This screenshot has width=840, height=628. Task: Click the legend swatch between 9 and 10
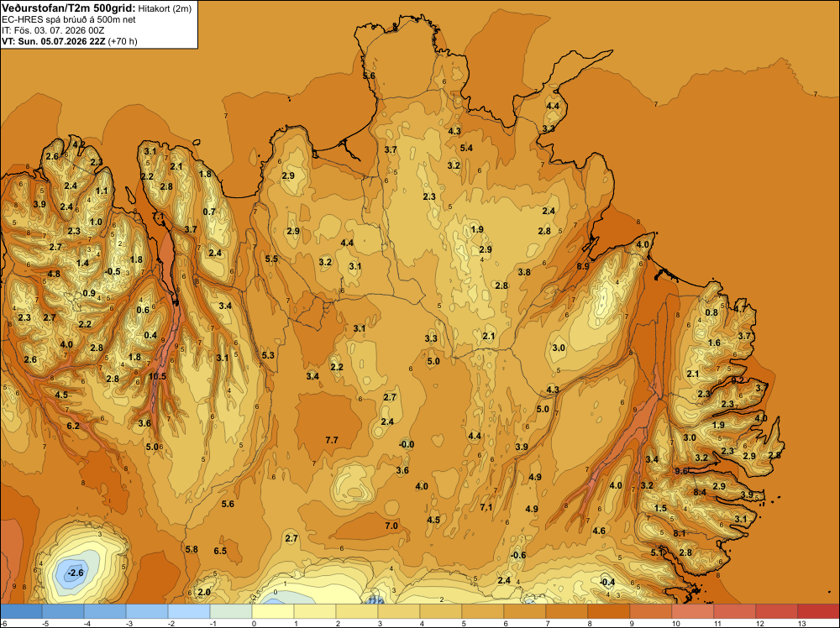pyautogui.click(x=650, y=611)
